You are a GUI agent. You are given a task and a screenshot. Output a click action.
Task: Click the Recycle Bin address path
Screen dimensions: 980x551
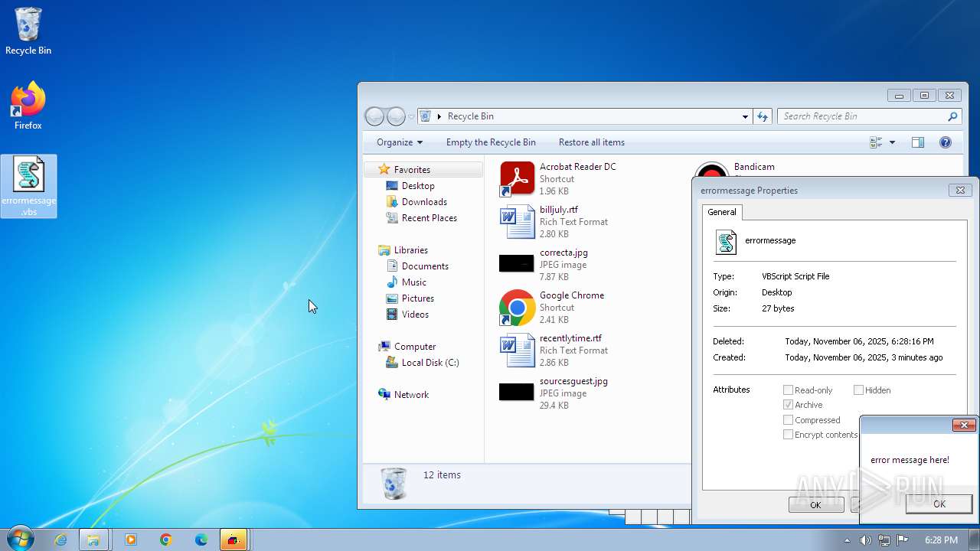(470, 116)
